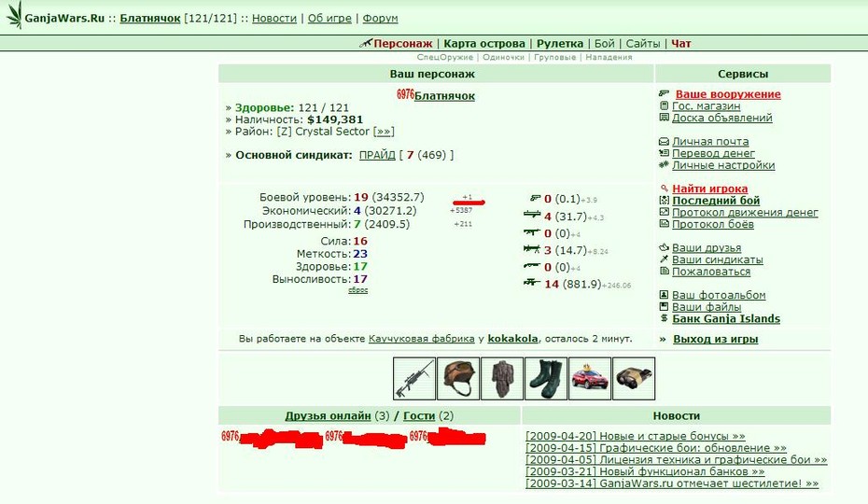Open news Новые и старые бонусы
868x504 pixels.
pyautogui.click(x=636, y=436)
